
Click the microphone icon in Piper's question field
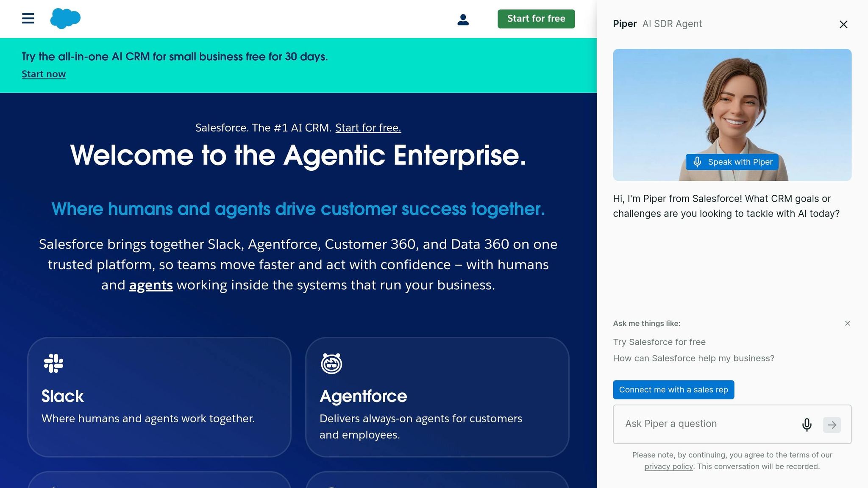point(807,424)
